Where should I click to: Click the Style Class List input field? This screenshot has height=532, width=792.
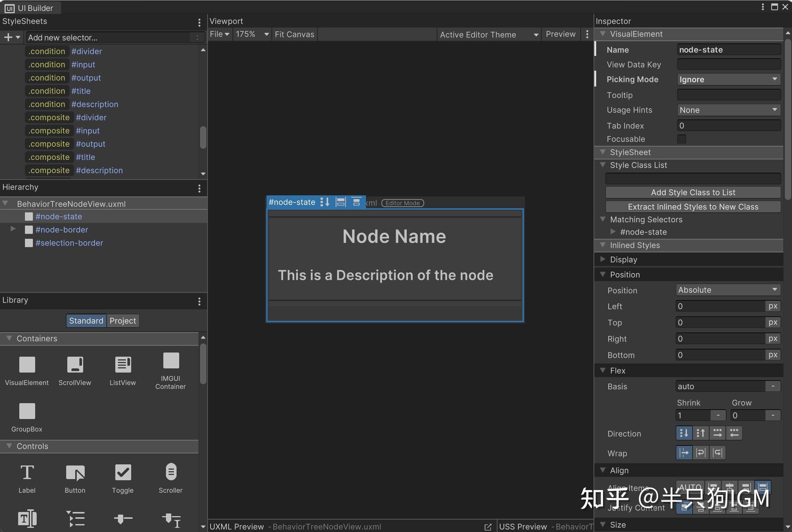click(692, 178)
